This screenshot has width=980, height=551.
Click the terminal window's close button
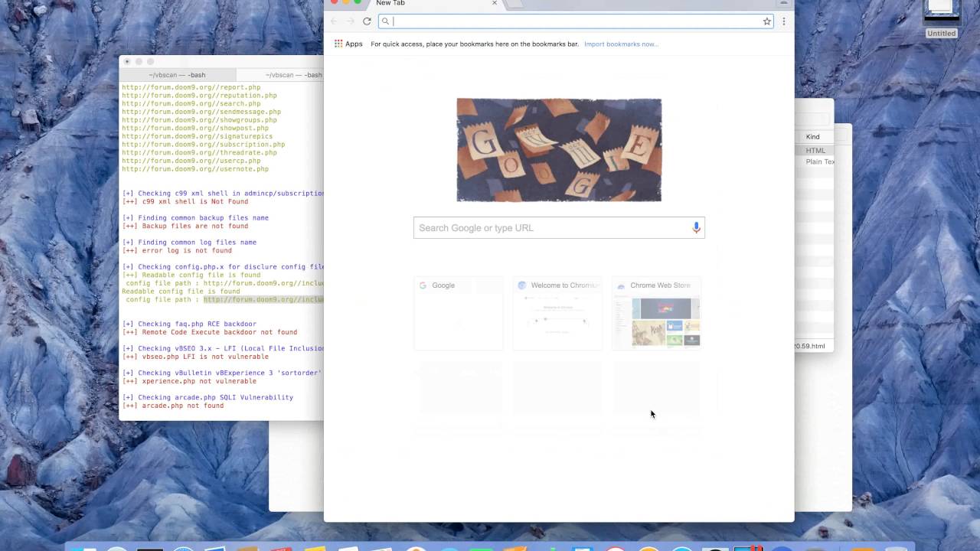click(x=127, y=61)
